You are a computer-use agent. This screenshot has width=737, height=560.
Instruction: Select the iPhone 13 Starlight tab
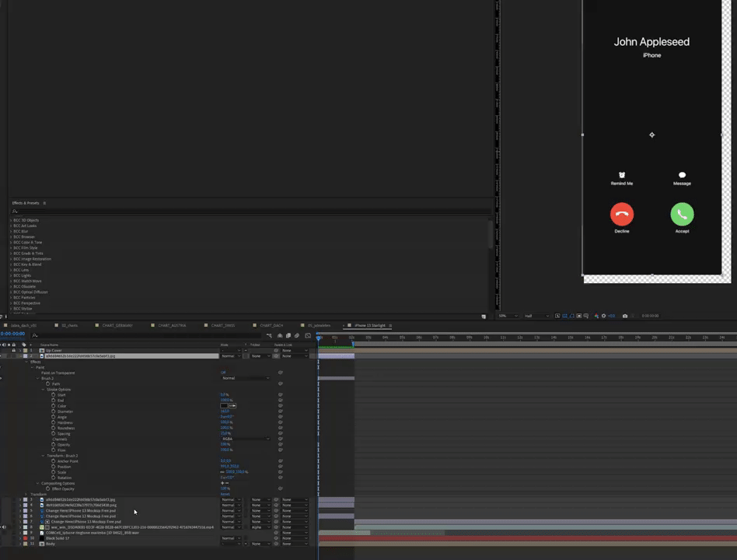click(x=369, y=325)
